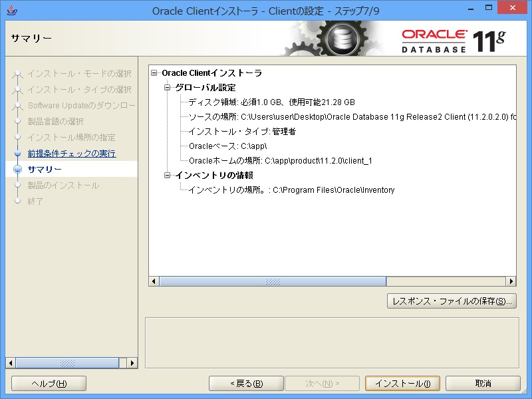The width and height of the screenshot is (532, 399).
Task: Click right arrow of sidebar steps scrollbar
Action: (132, 363)
